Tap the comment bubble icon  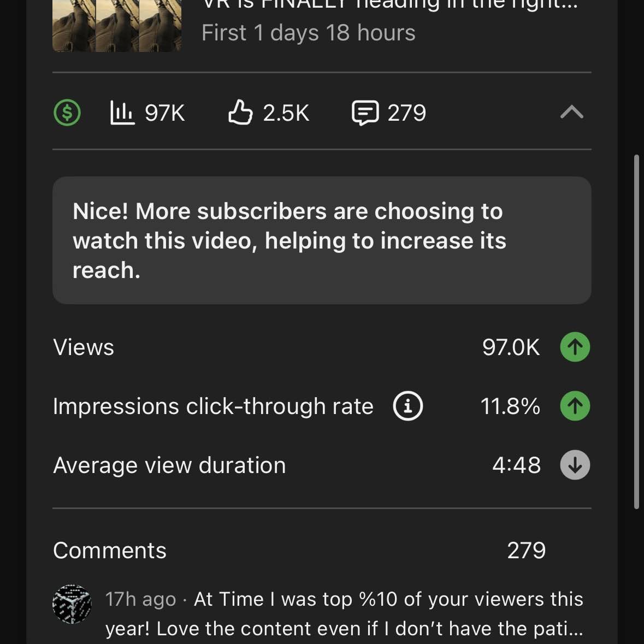coord(365,113)
